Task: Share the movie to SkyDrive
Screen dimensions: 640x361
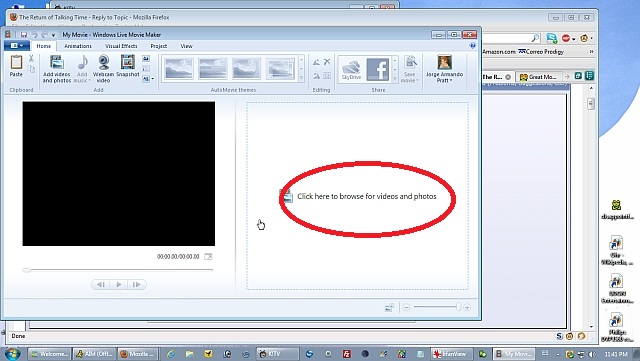Action: click(351, 69)
